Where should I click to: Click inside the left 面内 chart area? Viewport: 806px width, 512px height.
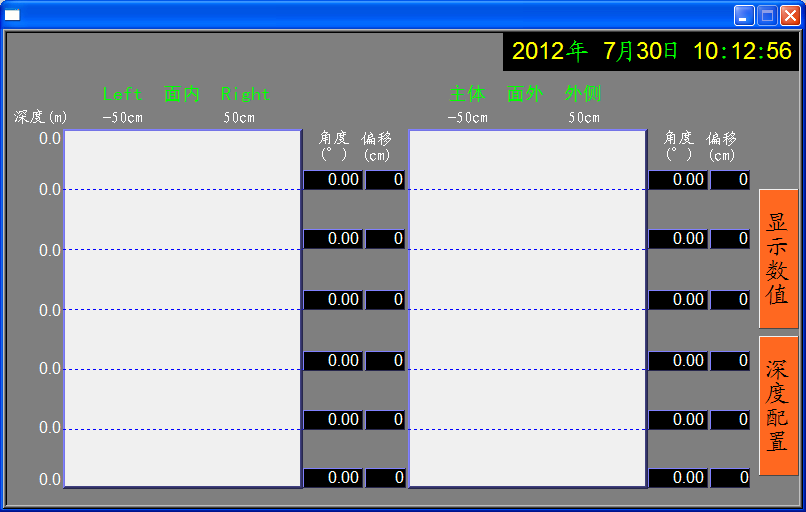click(183, 308)
